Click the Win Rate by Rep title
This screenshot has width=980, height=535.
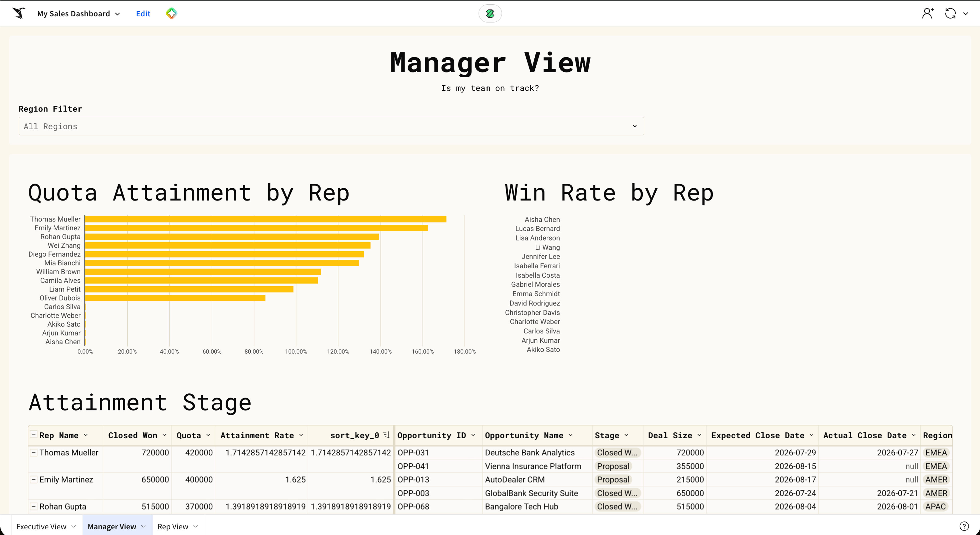[x=609, y=192]
